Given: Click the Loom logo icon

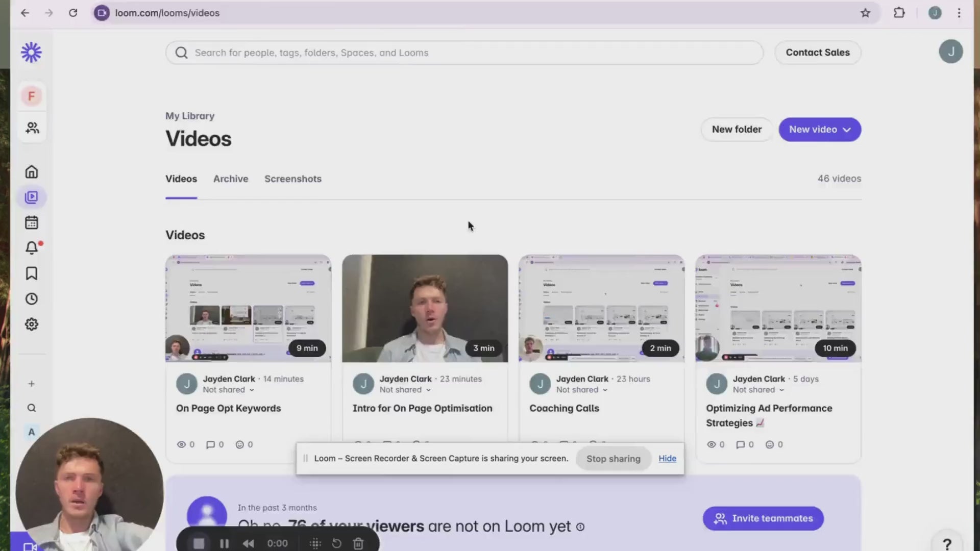Looking at the screenshot, I should (x=31, y=52).
